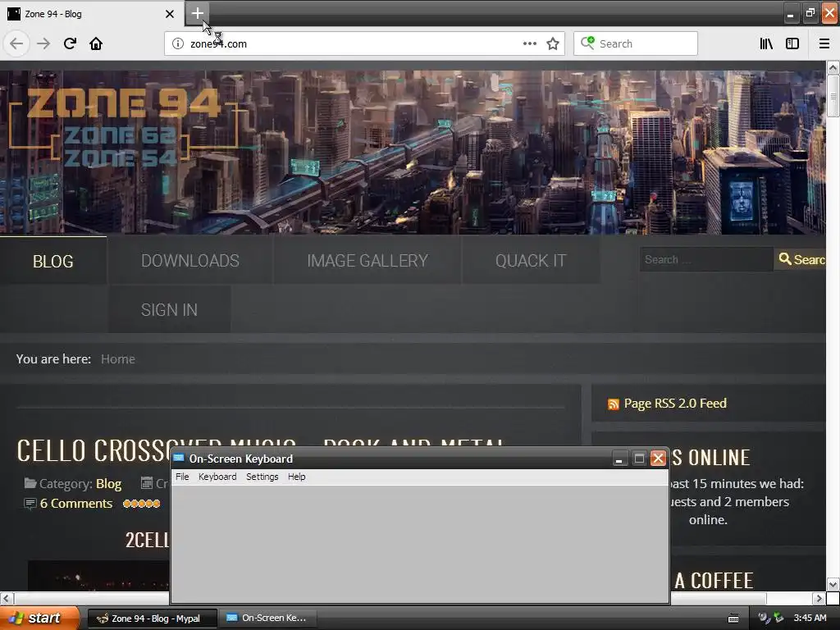
Task: Open the browser home page
Action: point(96,43)
